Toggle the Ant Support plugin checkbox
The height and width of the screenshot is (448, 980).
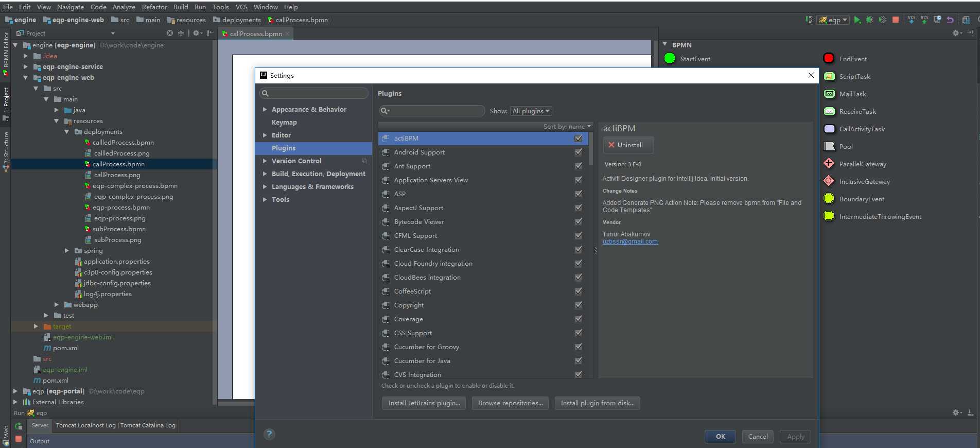[x=579, y=166]
